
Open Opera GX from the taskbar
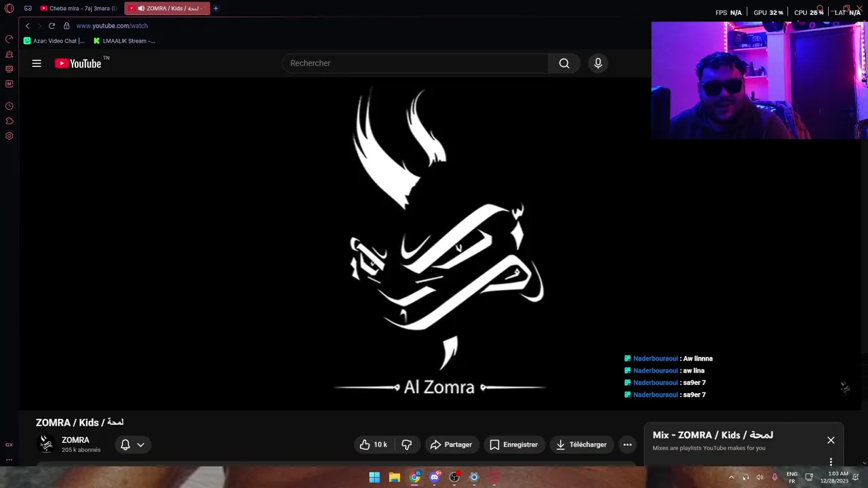494,477
